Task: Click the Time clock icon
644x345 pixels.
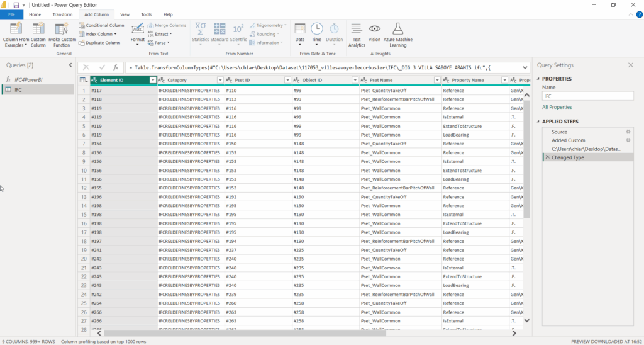Action: pyautogui.click(x=316, y=29)
